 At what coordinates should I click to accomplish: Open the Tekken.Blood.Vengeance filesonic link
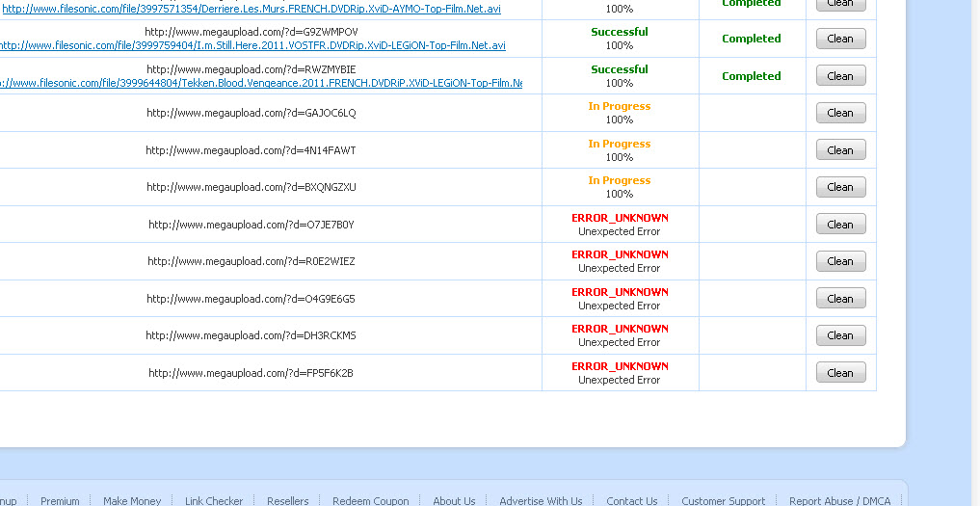pos(261,83)
